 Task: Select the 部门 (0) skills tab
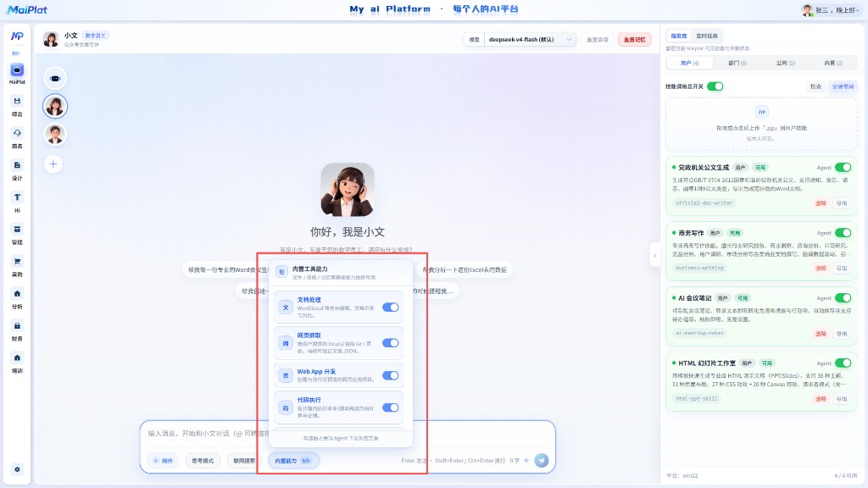click(737, 63)
